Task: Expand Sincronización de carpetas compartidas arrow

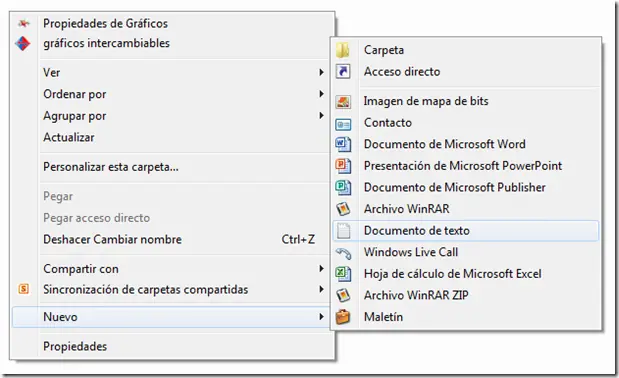Action: pyautogui.click(x=321, y=289)
